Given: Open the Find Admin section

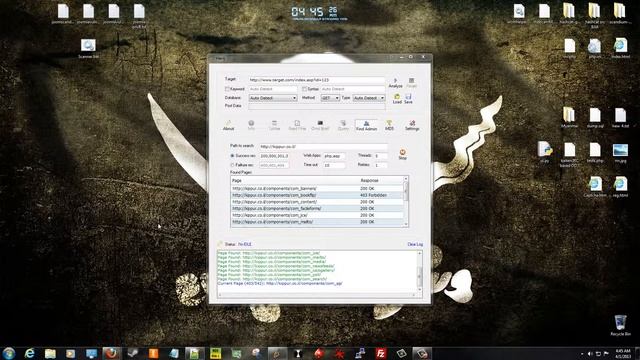Looking at the screenshot, I should click(366, 125).
